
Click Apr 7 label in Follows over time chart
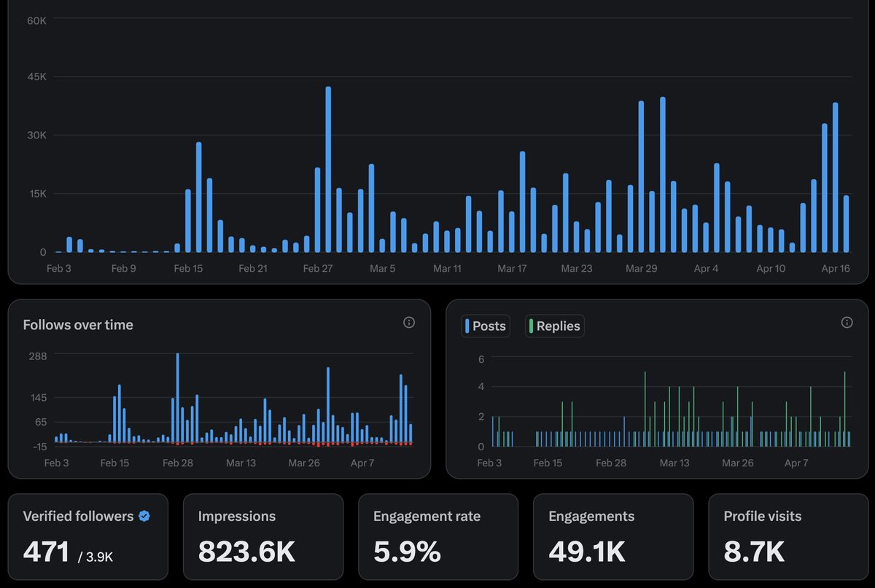tap(362, 463)
